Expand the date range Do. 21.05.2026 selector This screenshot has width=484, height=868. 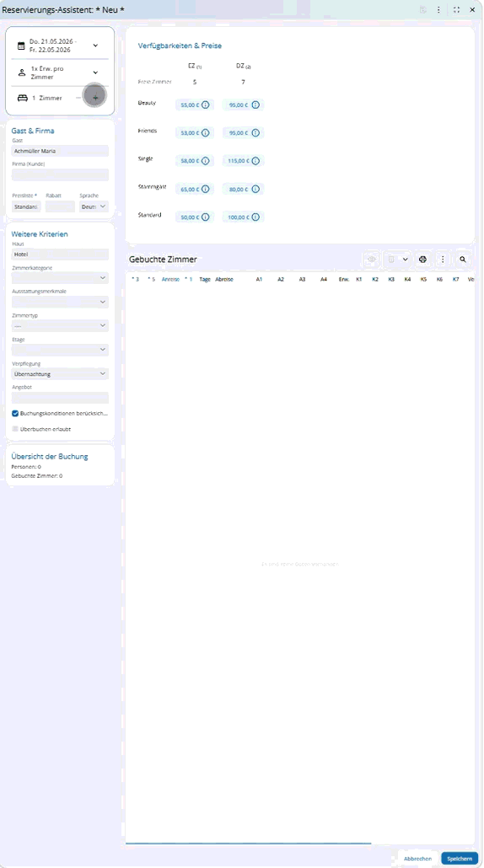point(95,46)
